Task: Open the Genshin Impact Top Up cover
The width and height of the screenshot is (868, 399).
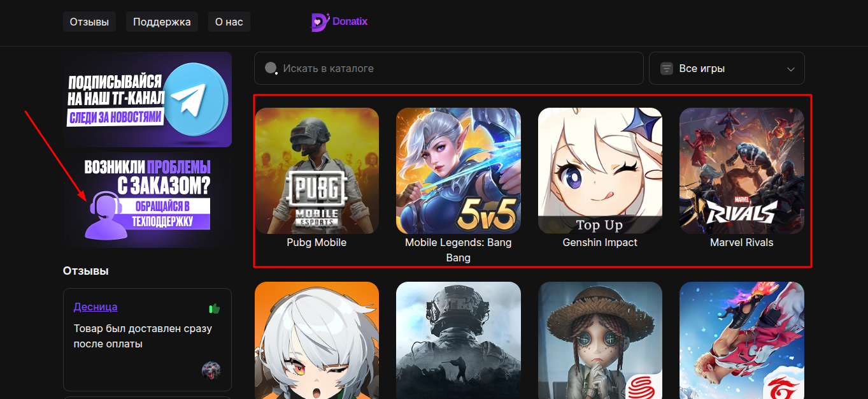Action: [600, 171]
